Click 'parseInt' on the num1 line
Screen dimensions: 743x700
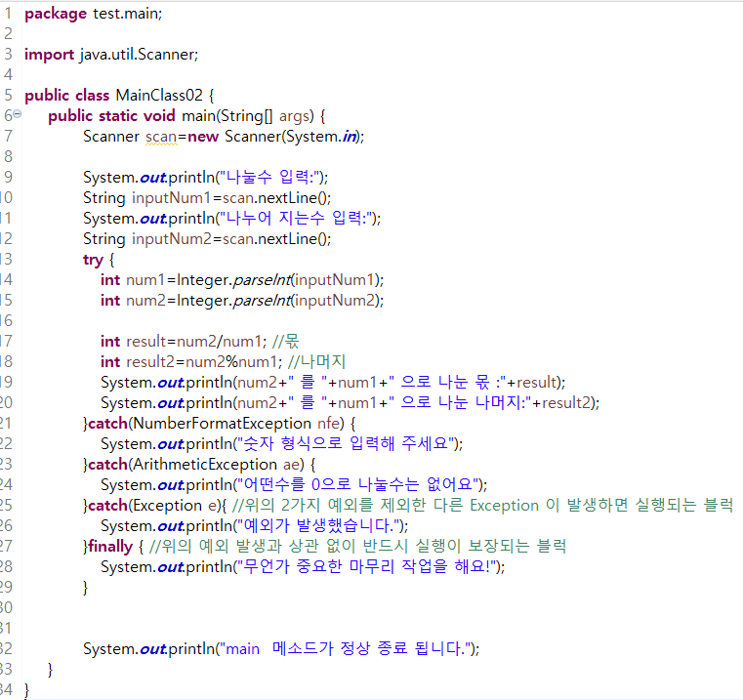[262, 280]
